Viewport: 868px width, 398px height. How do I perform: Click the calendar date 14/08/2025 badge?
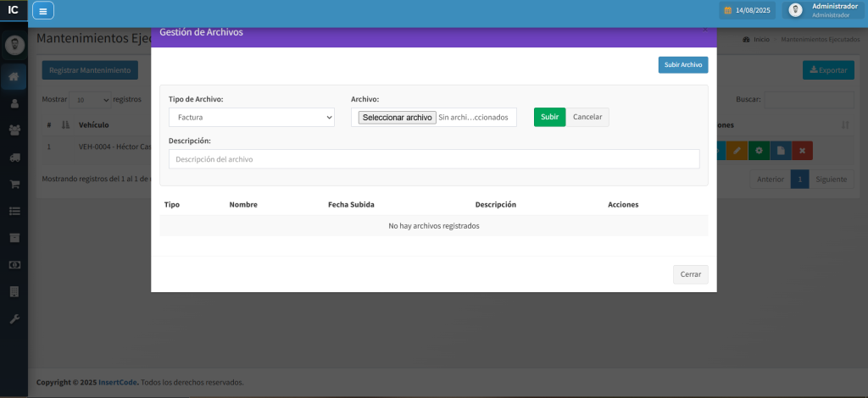point(747,11)
